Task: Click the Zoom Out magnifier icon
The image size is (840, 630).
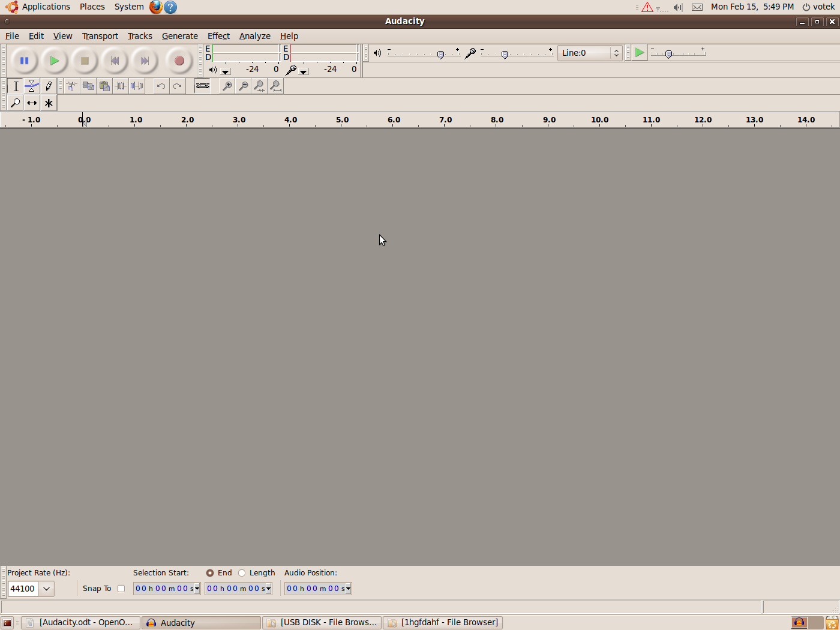Action: [x=243, y=86]
